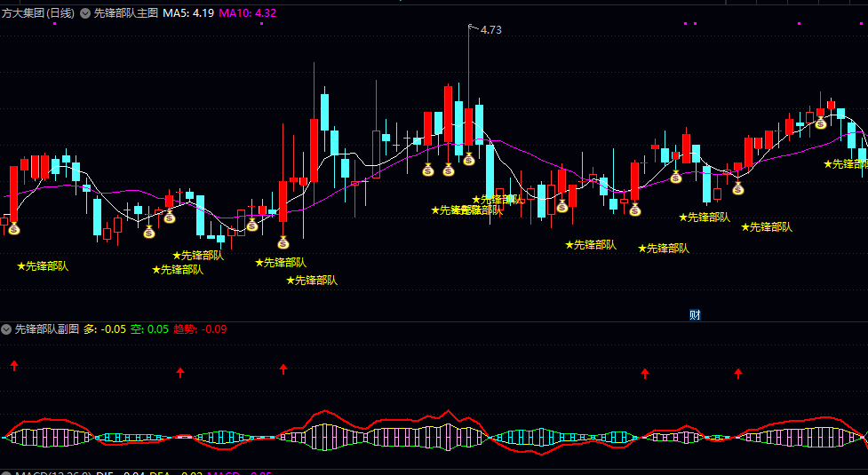The width and height of the screenshot is (868, 475).
Task: Click the leftmost money bag signal icon
Action: point(14,228)
